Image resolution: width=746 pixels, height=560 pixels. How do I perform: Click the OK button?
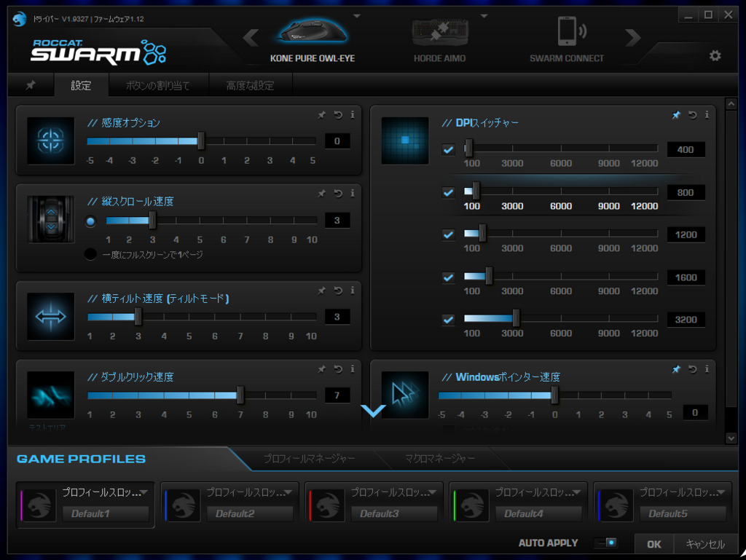tap(654, 544)
